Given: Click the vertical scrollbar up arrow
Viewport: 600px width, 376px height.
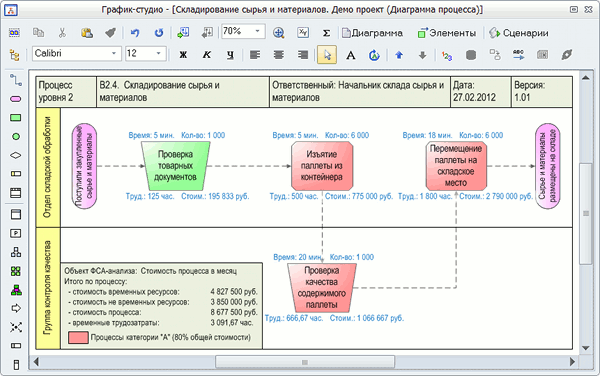Looking at the screenshot, I should pyautogui.click(x=585, y=78).
